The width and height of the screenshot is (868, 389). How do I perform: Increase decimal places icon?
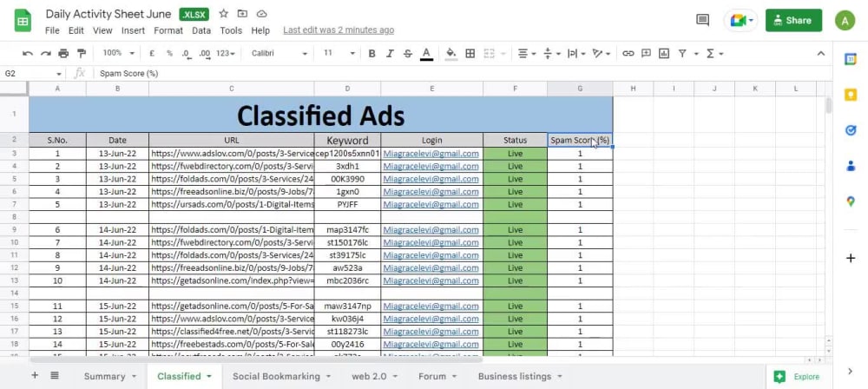(204, 54)
